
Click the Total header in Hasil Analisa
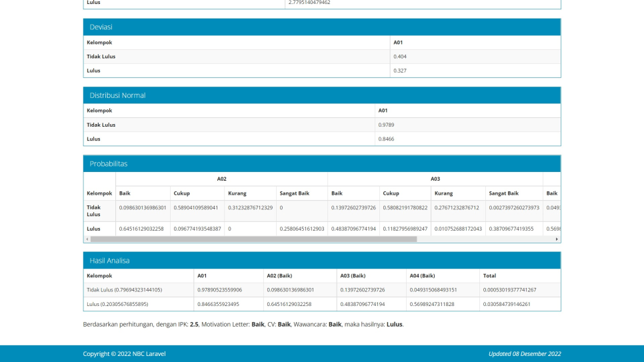tap(489, 276)
